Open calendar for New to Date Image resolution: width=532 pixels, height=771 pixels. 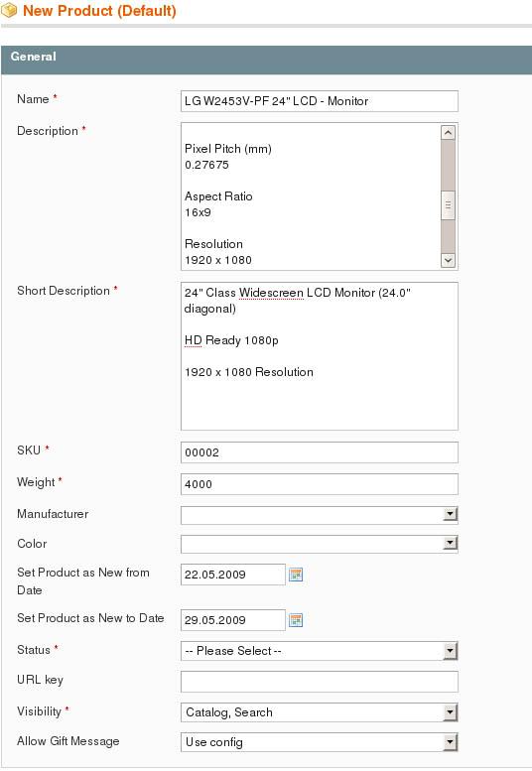click(296, 620)
